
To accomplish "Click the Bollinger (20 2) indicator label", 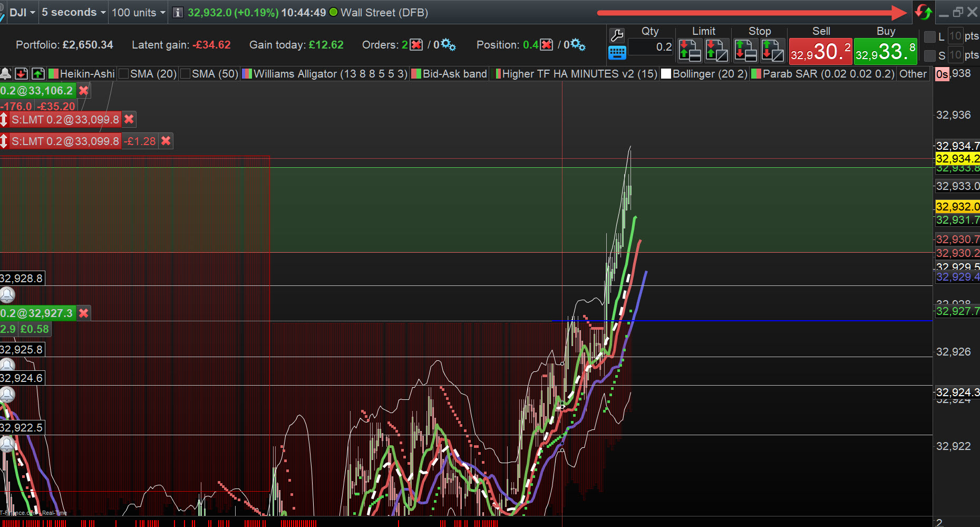I will click(710, 74).
